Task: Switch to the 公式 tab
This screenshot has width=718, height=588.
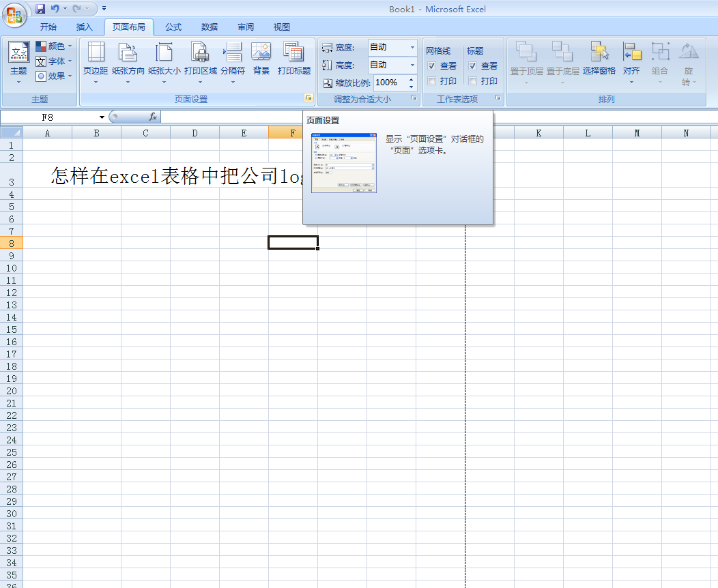Action: click(x=173, y=27)
